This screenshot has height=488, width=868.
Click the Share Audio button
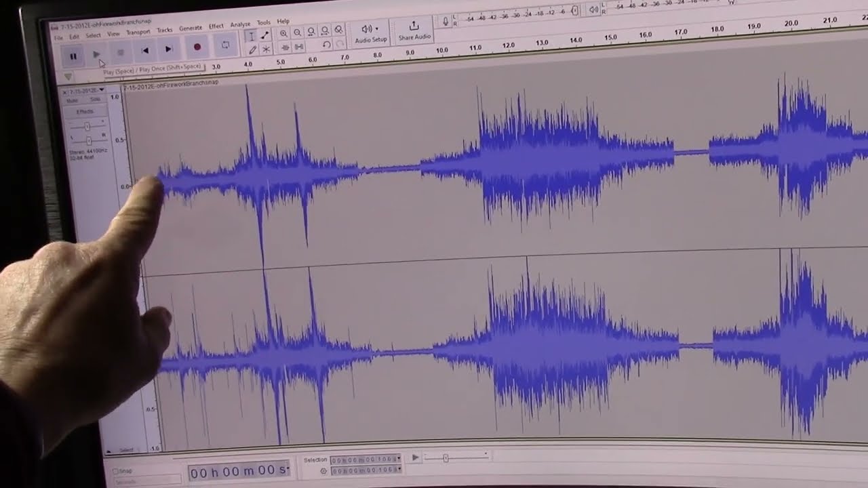tap(414, 30)
